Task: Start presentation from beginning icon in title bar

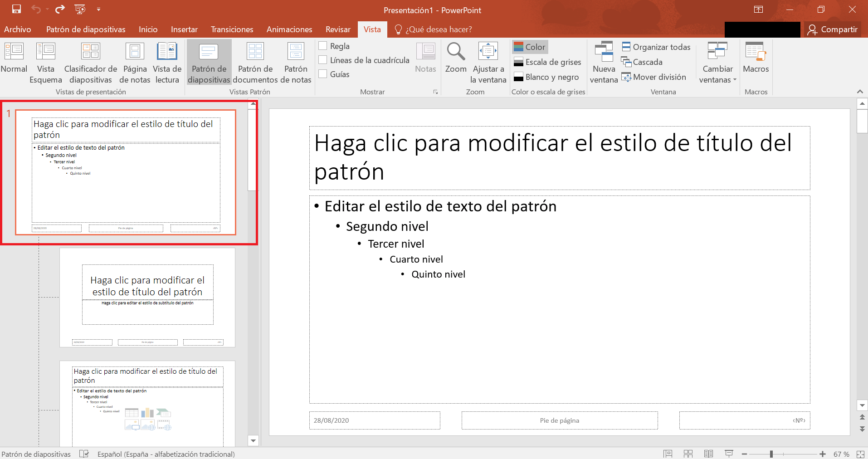Action: point(80,9)
